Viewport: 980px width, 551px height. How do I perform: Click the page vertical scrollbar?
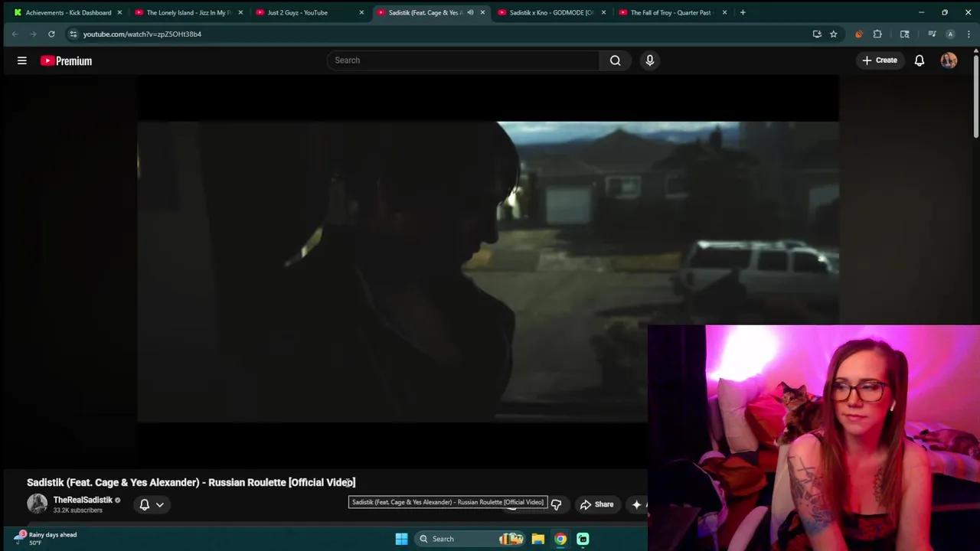[x=976, y=95]
